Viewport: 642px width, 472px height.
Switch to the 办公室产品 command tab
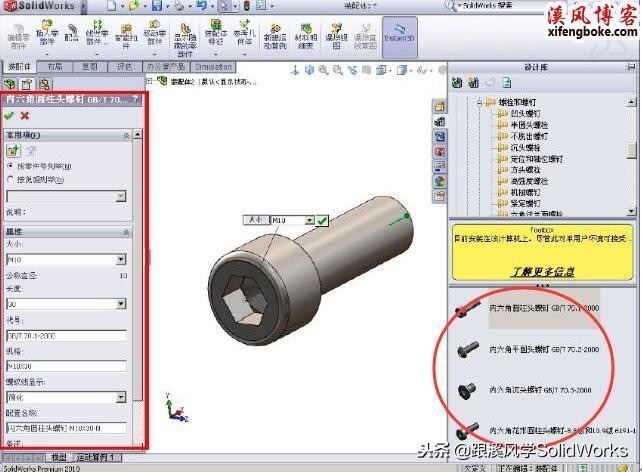(x=166, y=66)
